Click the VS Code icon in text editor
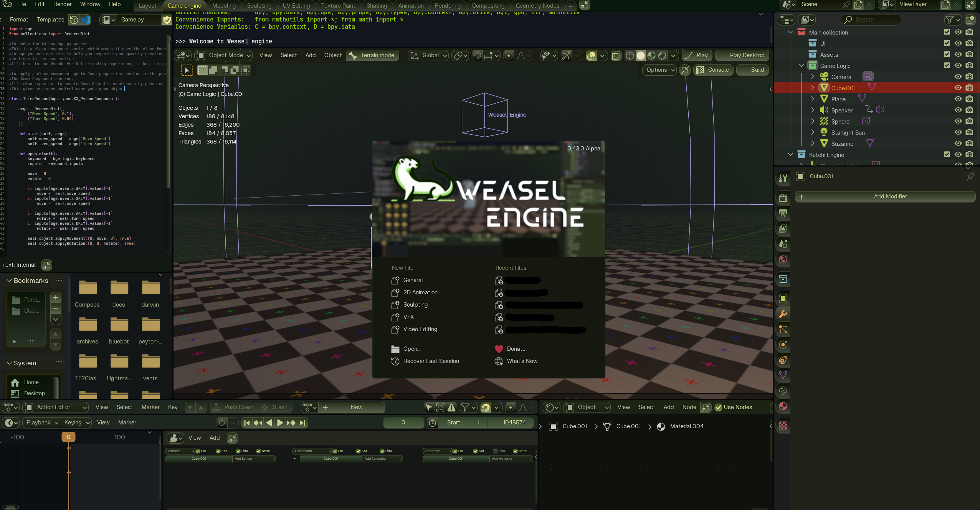This screenshot has height=510, width=980. (x=85, y=20)
